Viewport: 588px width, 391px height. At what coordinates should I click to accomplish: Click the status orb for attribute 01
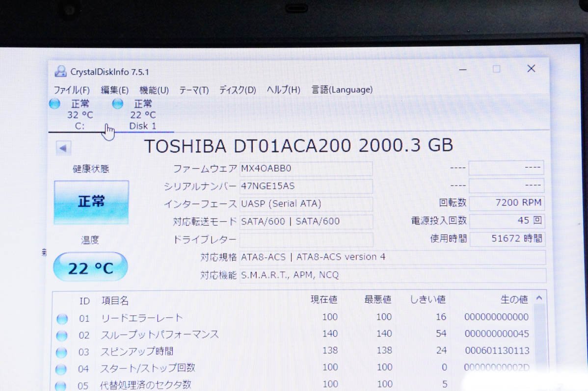tap(62, 319)
